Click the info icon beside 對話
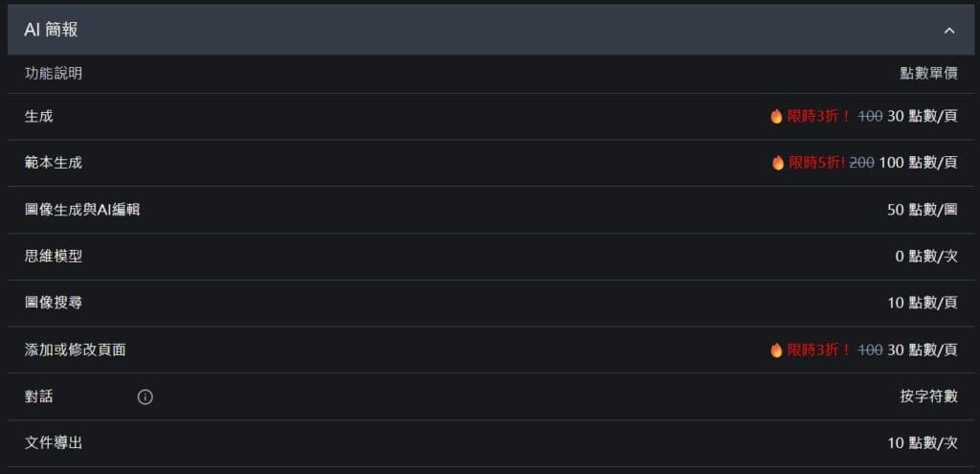Image resolution: width=980 pixels, height=474 pixels. tap(145, 396)
